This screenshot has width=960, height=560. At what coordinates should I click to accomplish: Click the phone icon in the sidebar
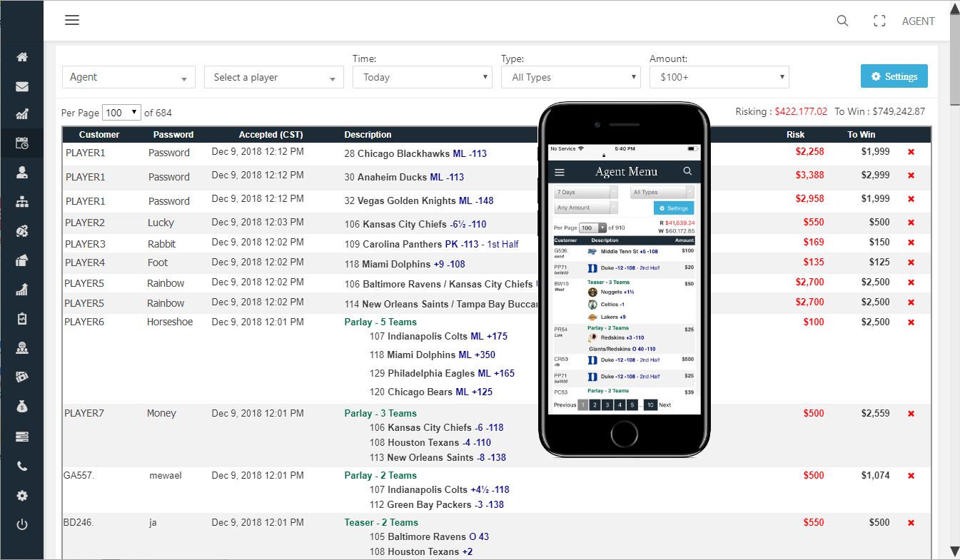(22, 467)
